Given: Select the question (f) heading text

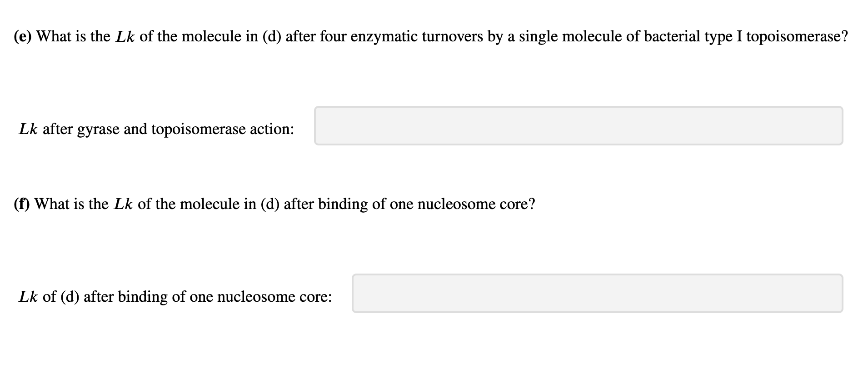Looking at the screenshot, I should [273, 204].
